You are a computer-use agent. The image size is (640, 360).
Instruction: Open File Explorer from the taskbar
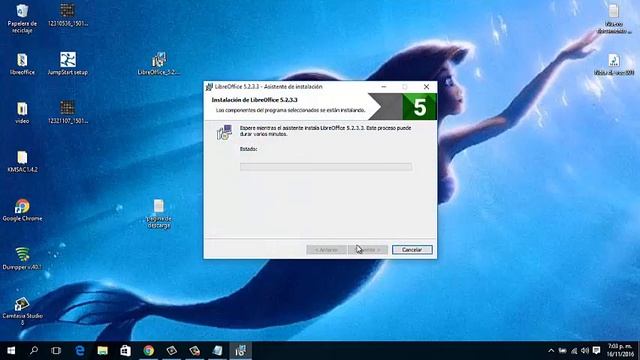pyautogui.click(x=102, y=351)
